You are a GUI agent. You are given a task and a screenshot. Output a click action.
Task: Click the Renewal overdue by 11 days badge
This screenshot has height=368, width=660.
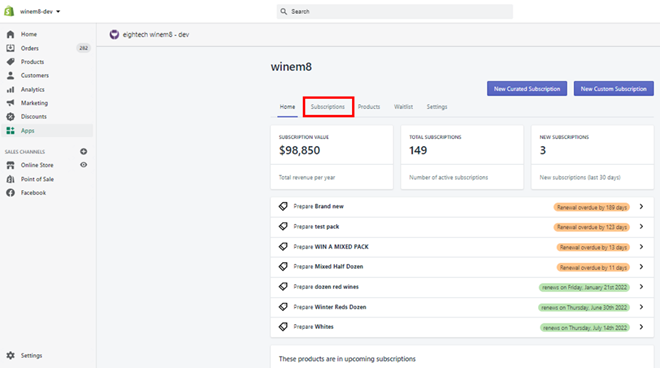pos(593,267)
